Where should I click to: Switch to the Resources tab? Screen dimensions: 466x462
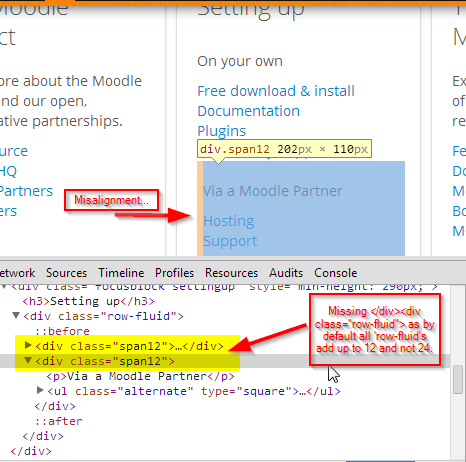pos(231,273)
